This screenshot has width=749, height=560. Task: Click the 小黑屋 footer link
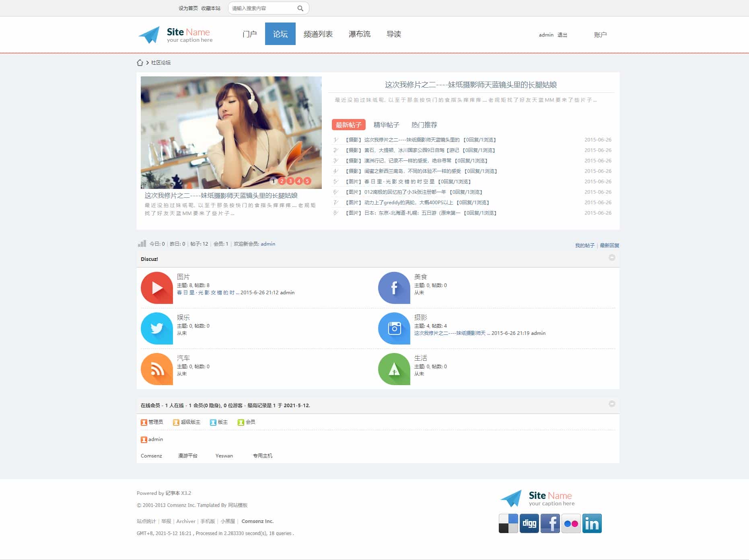tap(228, 521)
